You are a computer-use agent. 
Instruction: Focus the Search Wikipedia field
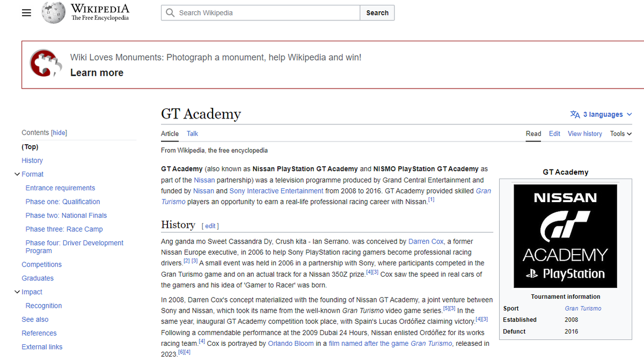coord(260,13)
